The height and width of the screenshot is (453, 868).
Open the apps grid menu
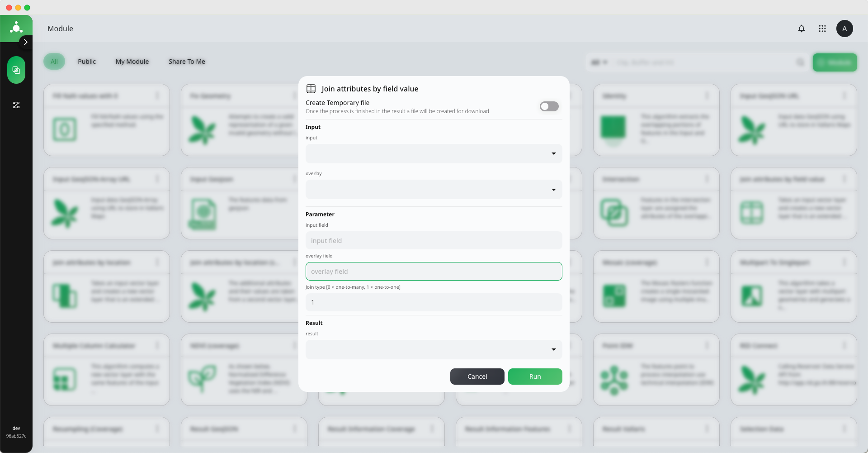tap(822, 29)
